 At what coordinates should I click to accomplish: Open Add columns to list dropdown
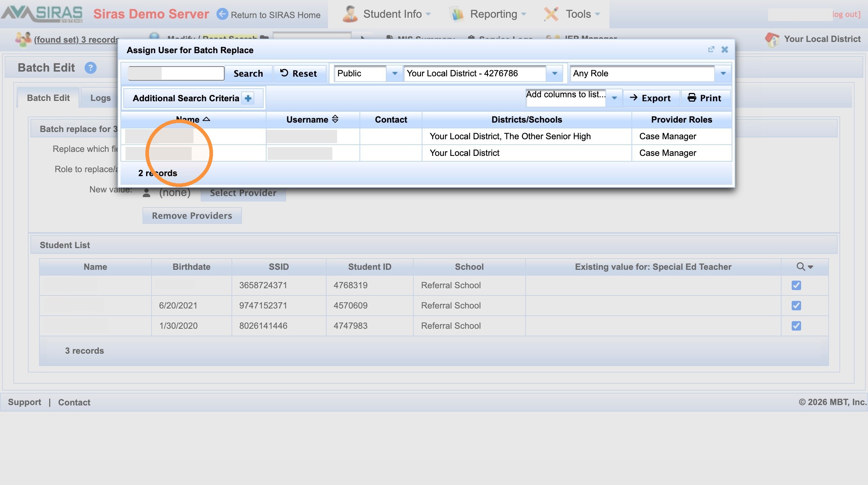(x=614, y=98)
